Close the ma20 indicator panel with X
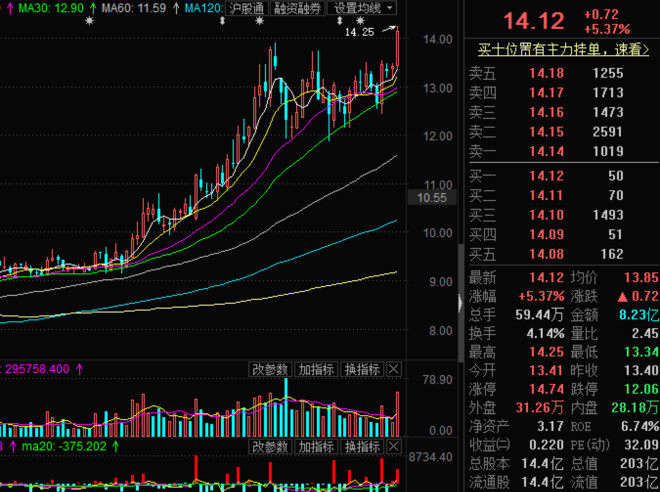The image size is (660, 492). tap(394, 447)
